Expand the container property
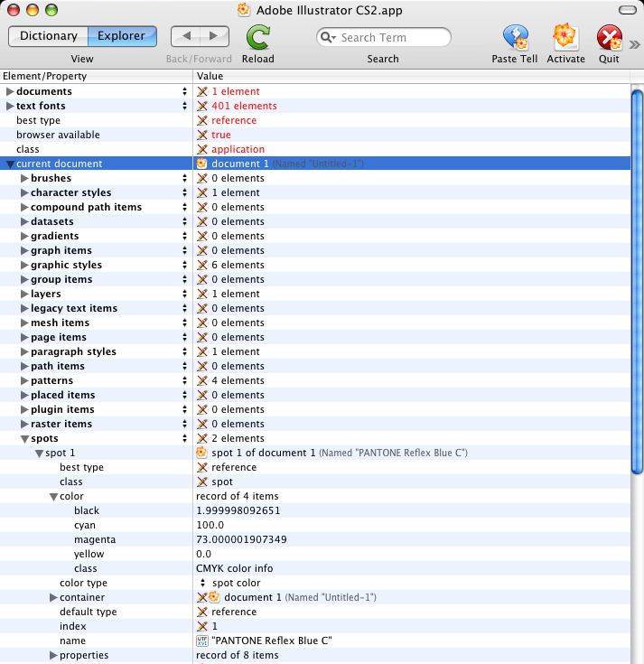The height and width of the screenshot is (664, 644). 53,597
